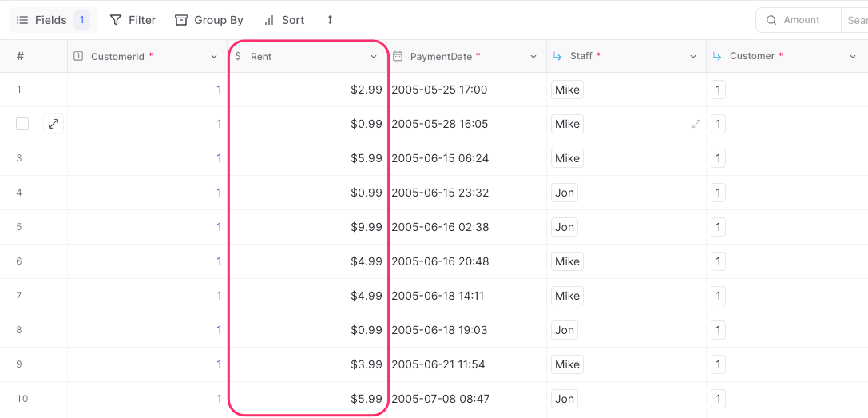Expand row 2 record with arrows icon

pyautogui.click(x=54, y=124)
